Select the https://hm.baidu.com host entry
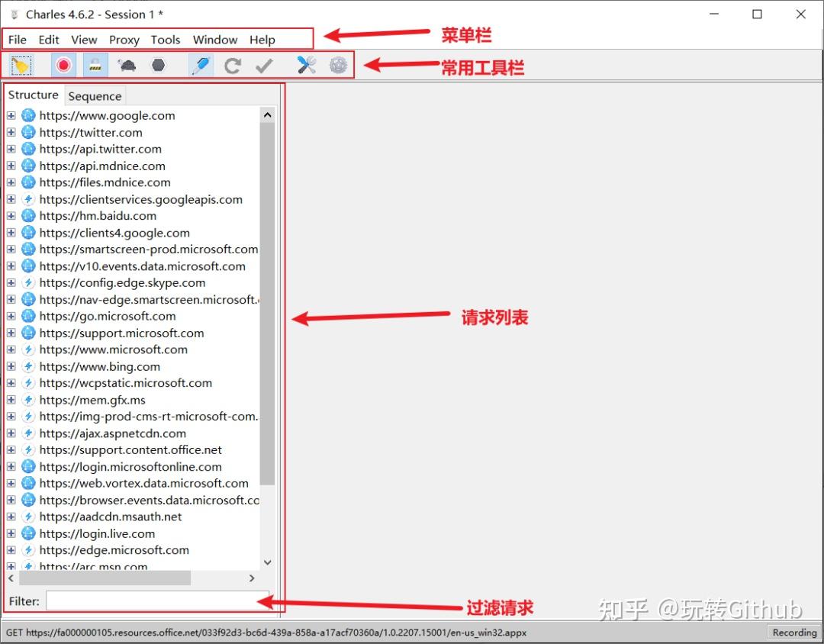The width and height of the screenshot is (824, 644). coord(98,215)
